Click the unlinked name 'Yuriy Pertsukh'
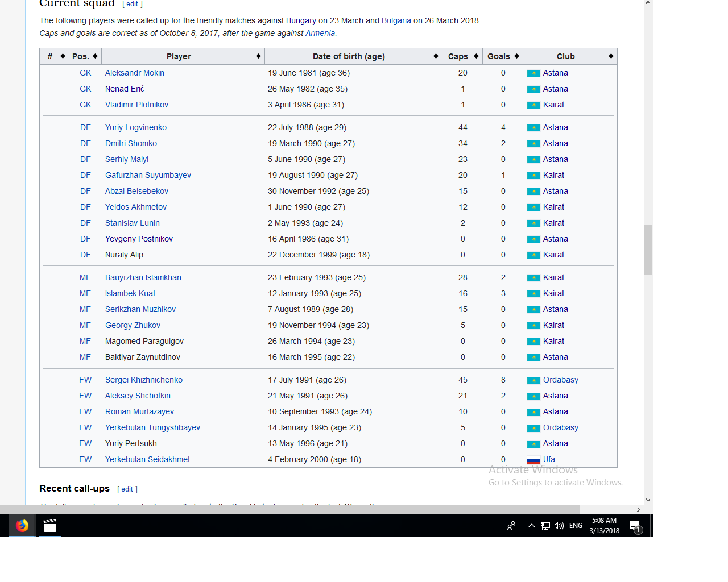 coord(131,443)
